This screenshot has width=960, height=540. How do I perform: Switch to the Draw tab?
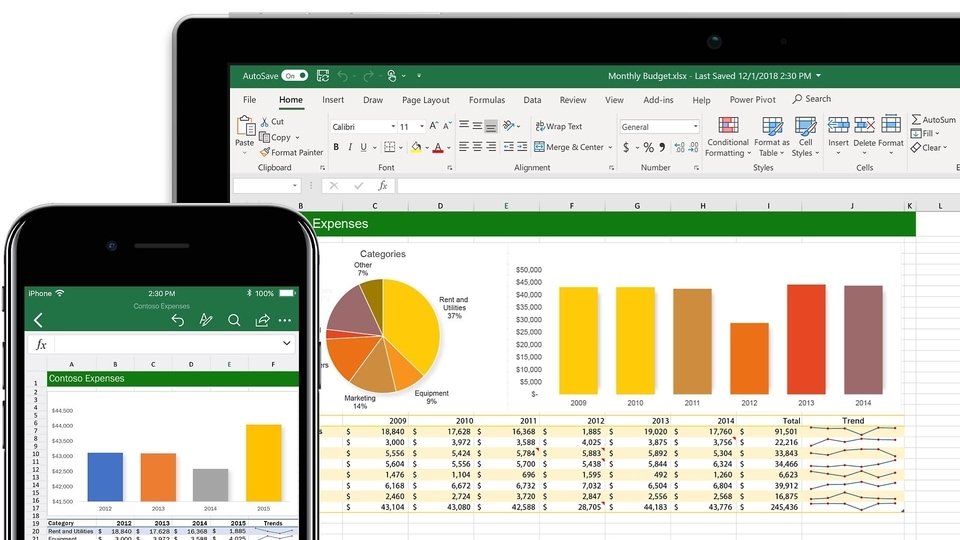pyautogui.click(x=373, y=100)
